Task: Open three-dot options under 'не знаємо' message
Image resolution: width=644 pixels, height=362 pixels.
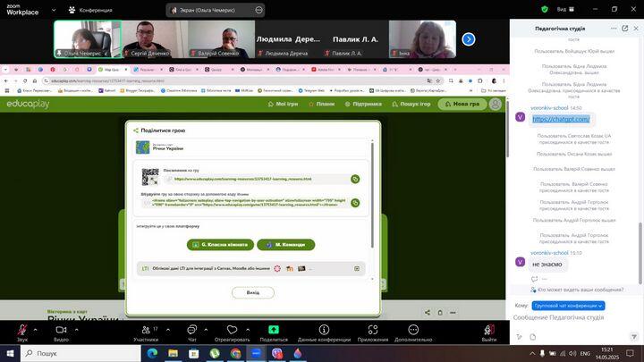Action: click(x=544, y=279)
